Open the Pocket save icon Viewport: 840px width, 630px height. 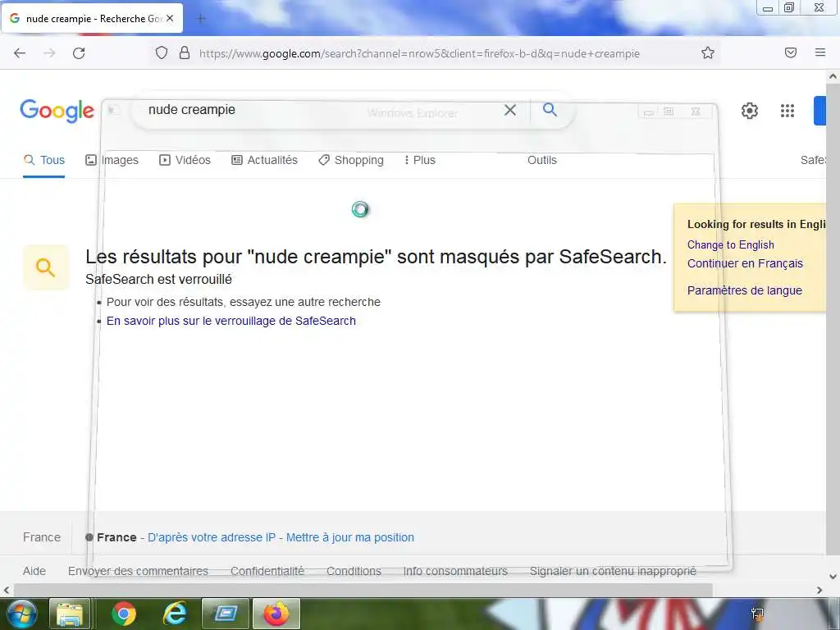(x=791, y=52)
